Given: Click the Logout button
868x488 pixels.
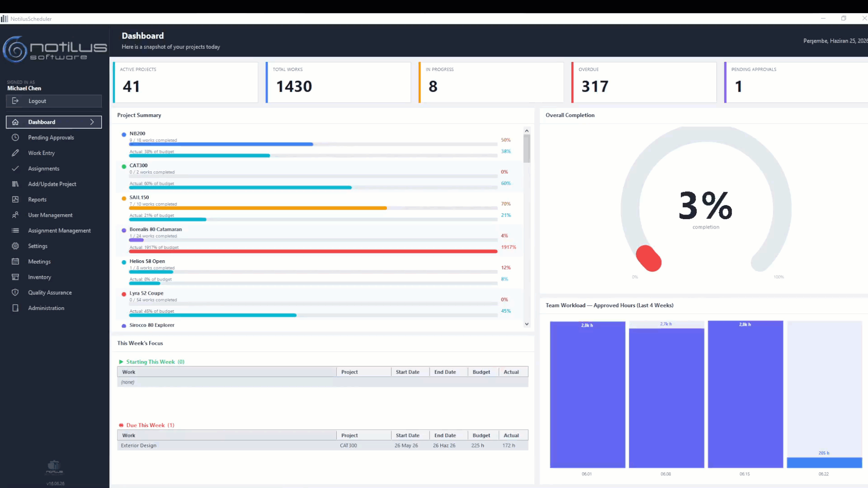Looking at the screenshot, I should tap(53, 101).
